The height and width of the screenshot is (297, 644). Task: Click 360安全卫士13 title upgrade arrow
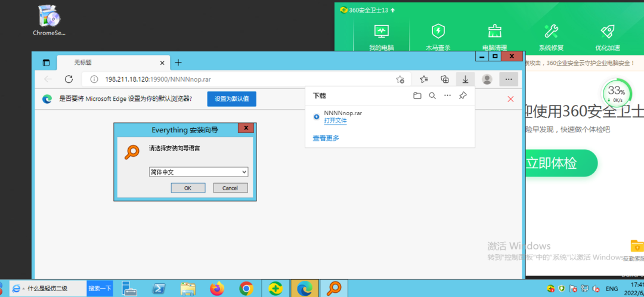point(392,10)
